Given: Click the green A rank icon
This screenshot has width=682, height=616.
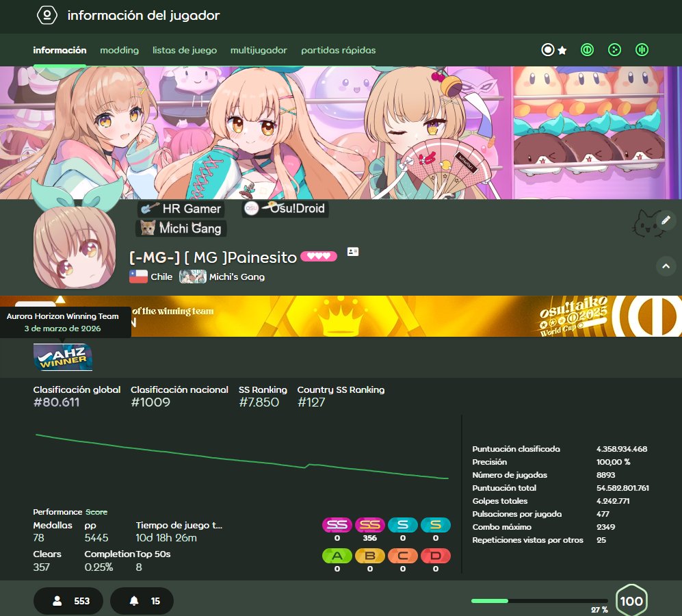Looking at the screenshot, I should click(337, 556).
